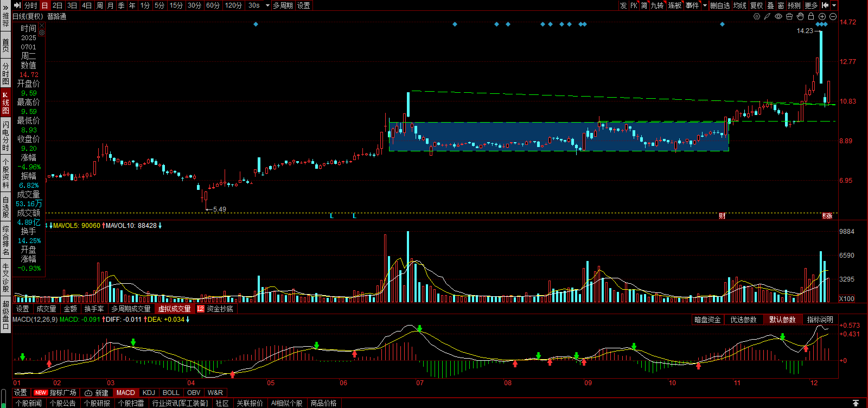Screen dimensions: 868x408
Task: Select the drawing pen tool icon
Action: pos(768,16)
